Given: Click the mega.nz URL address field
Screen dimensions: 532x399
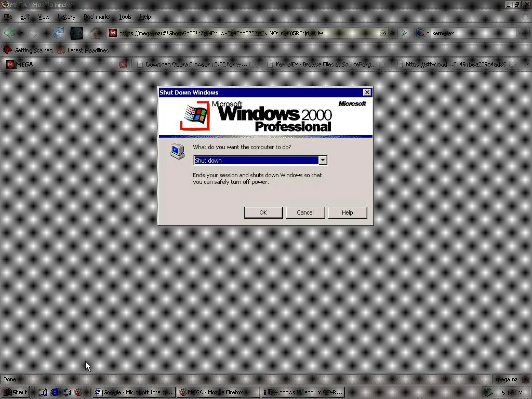Looking at the screenshot, I should tap(248, 33).
